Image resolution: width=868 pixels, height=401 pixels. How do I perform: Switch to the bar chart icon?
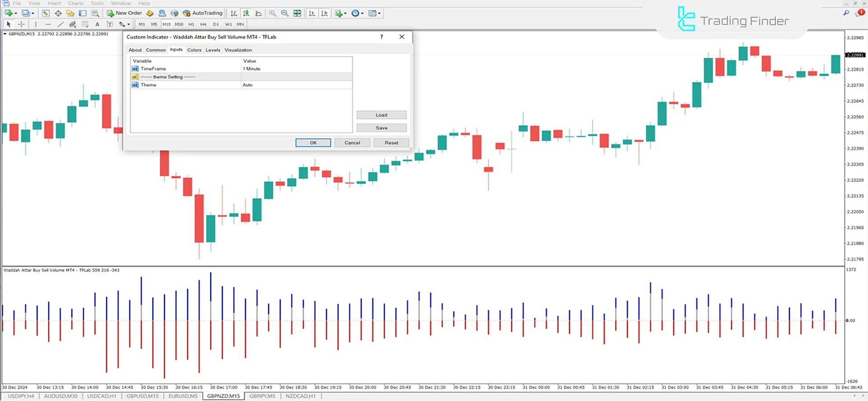(x=234, y=13)
